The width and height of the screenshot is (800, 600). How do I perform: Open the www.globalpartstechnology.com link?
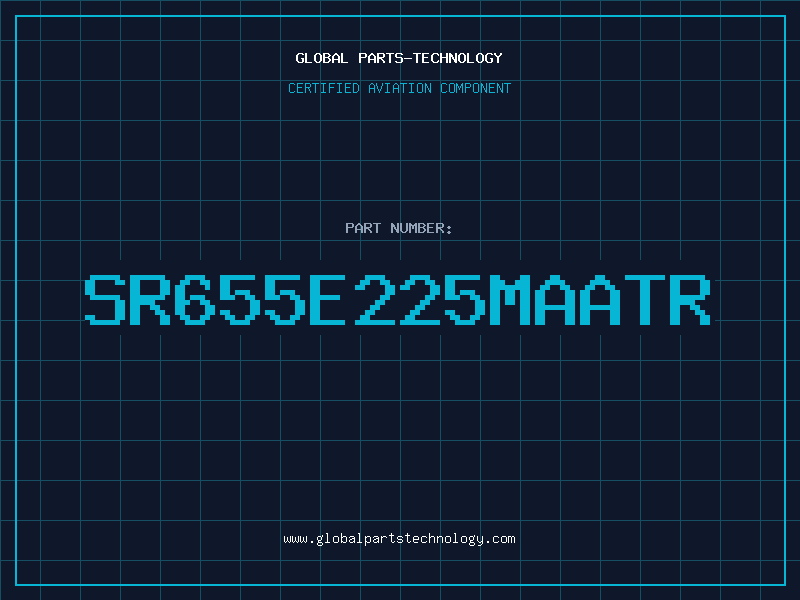(x=399, y=539)
